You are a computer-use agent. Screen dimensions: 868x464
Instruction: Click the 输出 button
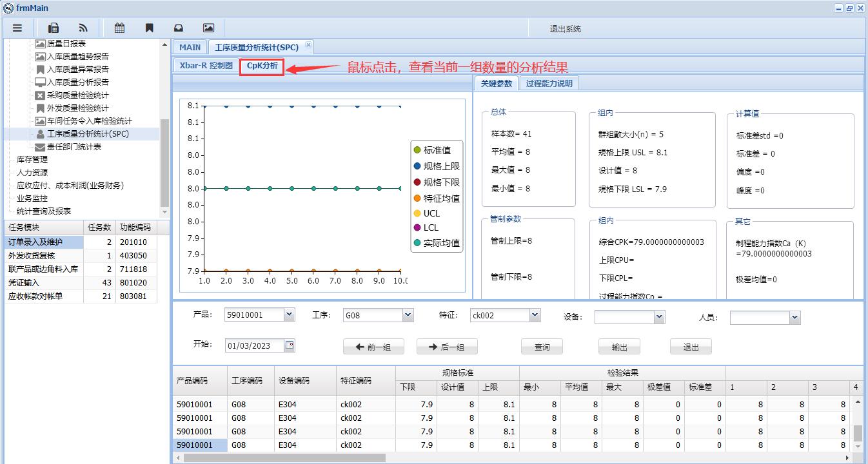(619, 347)
